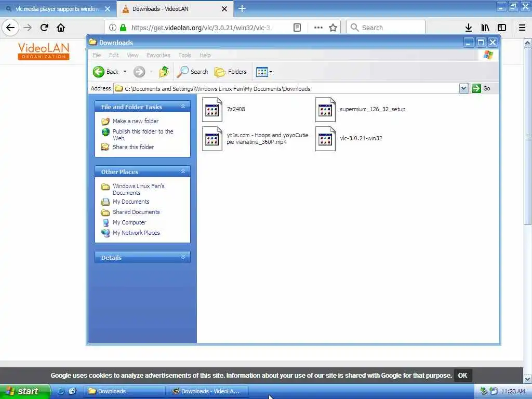
Task: Click Explorer Back button
Action: [105, 72]
